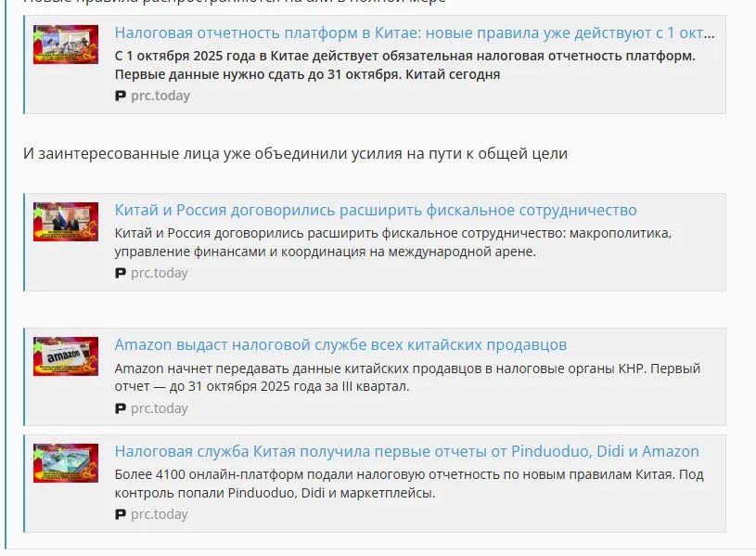The image size is (756, 556).
Task: Click the description starting 'С 1 октября 2025 года'
Action: pos(405,65)
